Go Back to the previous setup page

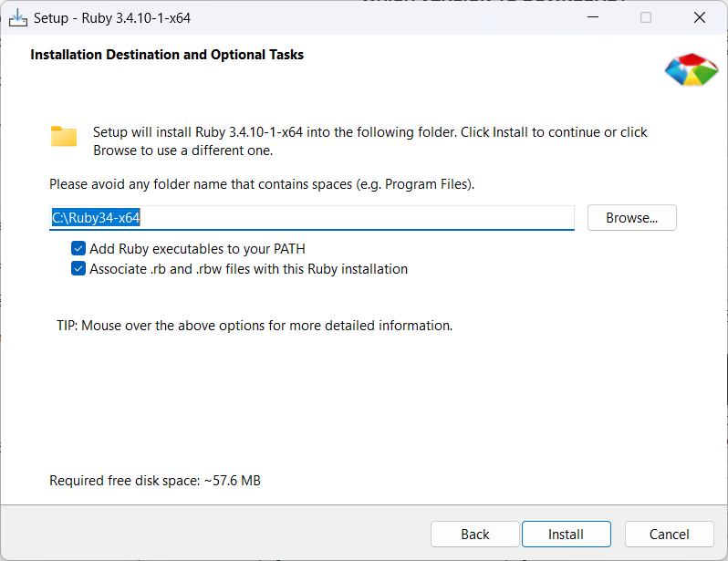coord(474,534)
